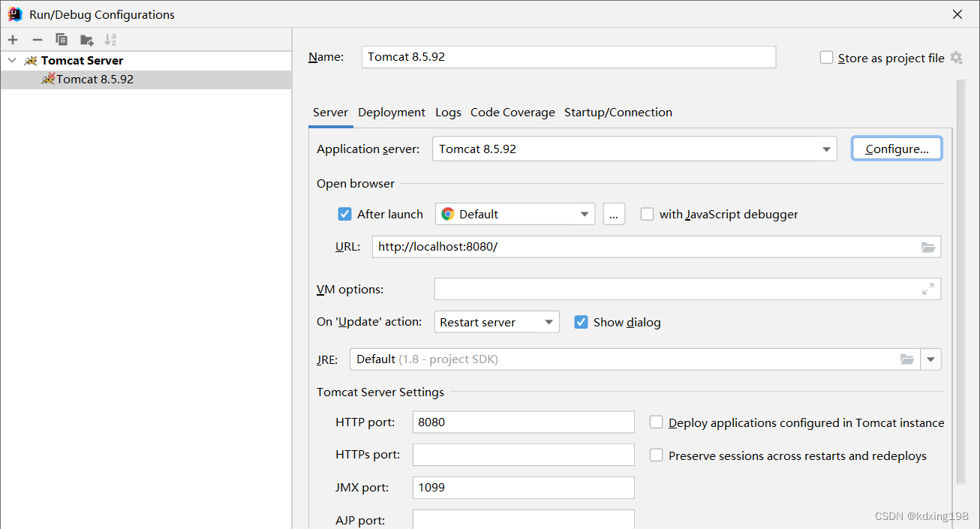Close the Run/Debug Configurations dialog
The image size is (980, 529).
pos(957,14)
